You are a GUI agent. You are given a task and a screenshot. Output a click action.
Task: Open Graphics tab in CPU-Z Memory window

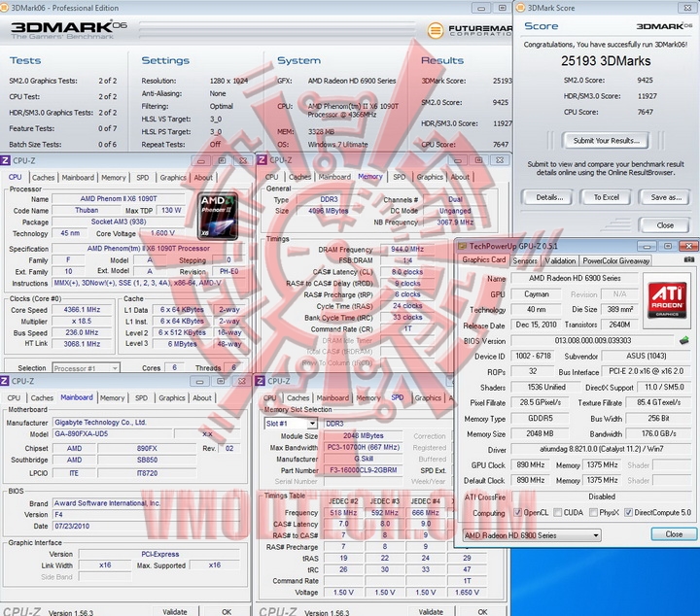[x=430, y=177]
